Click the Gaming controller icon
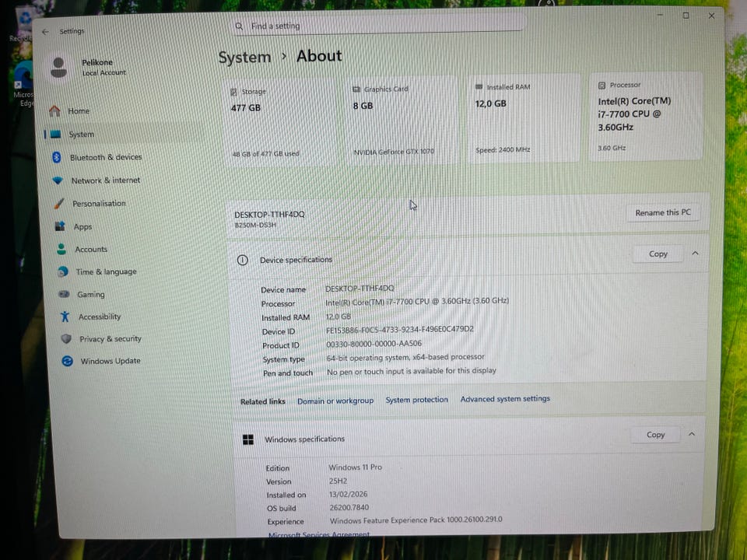This screenshot has width=747, height=560. (64, 294)
